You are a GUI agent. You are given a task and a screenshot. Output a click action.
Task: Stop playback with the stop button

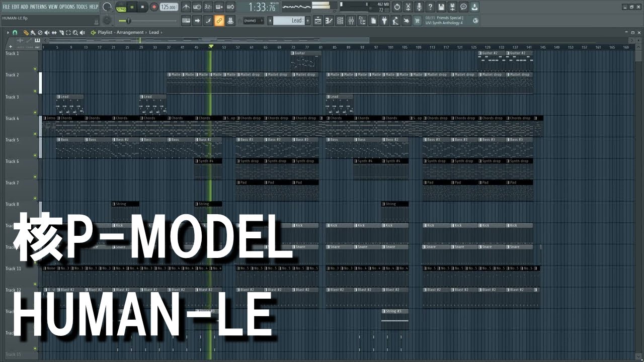point(143,7)
